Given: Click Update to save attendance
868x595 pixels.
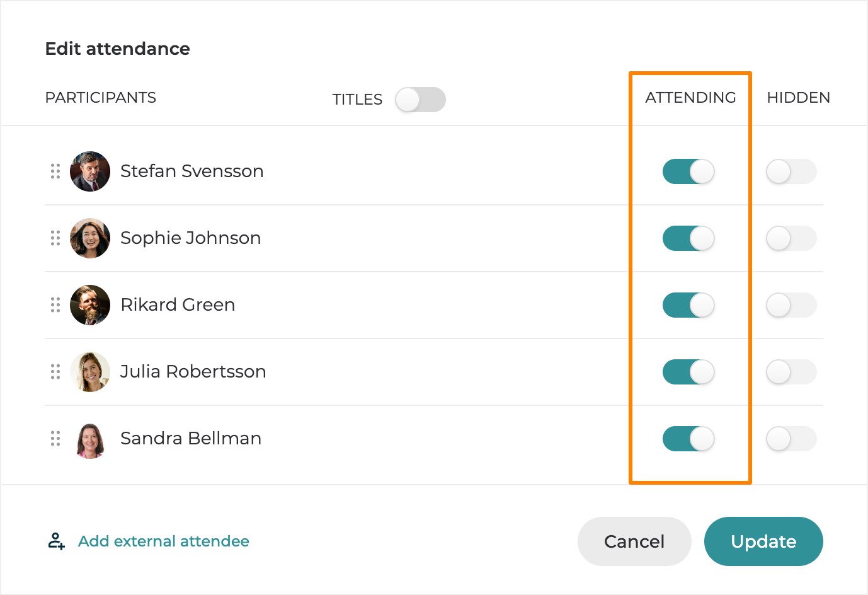Looking at the screenshot, I should point(763,541).
